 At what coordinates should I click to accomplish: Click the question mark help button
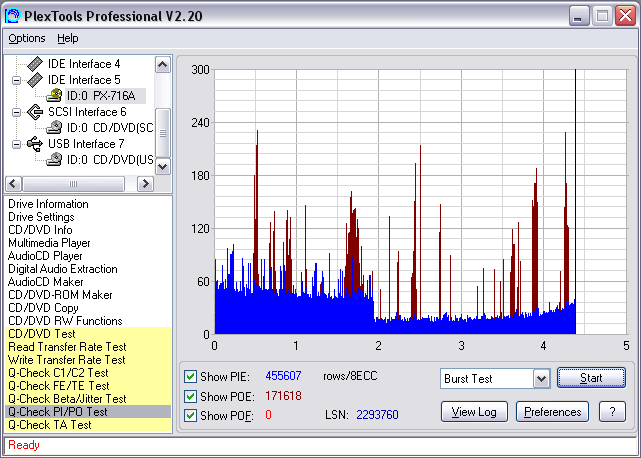612,412
